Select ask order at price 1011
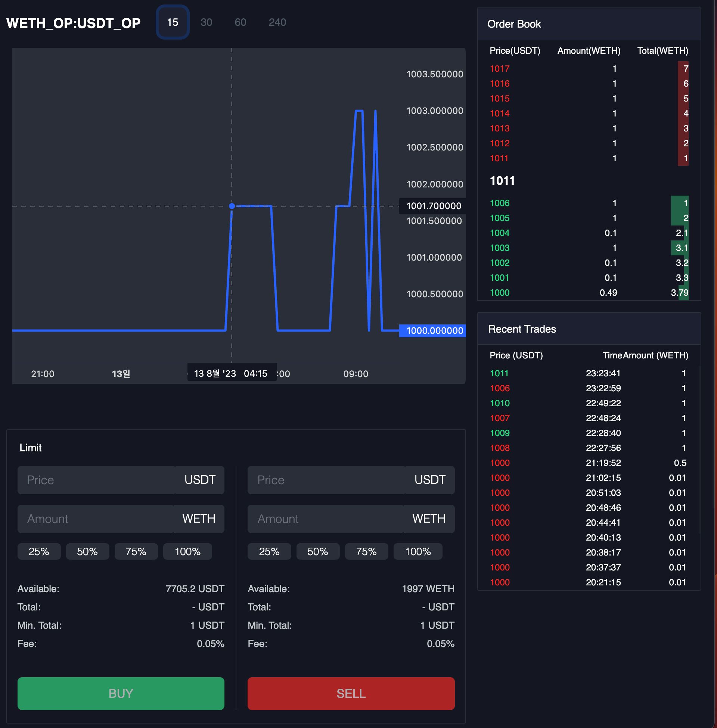Screen dimensions: 717x728 tap(589, 158)
